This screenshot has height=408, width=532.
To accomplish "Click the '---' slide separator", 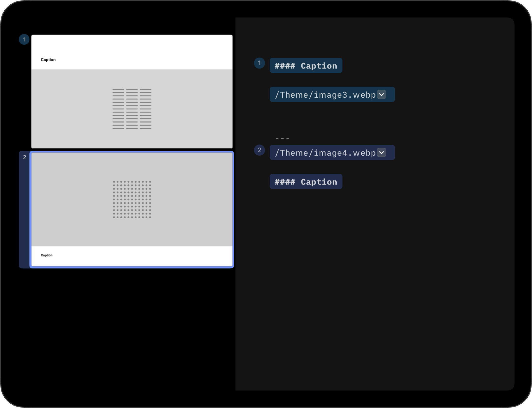I will pyautogui.click(x=282, y=138).
